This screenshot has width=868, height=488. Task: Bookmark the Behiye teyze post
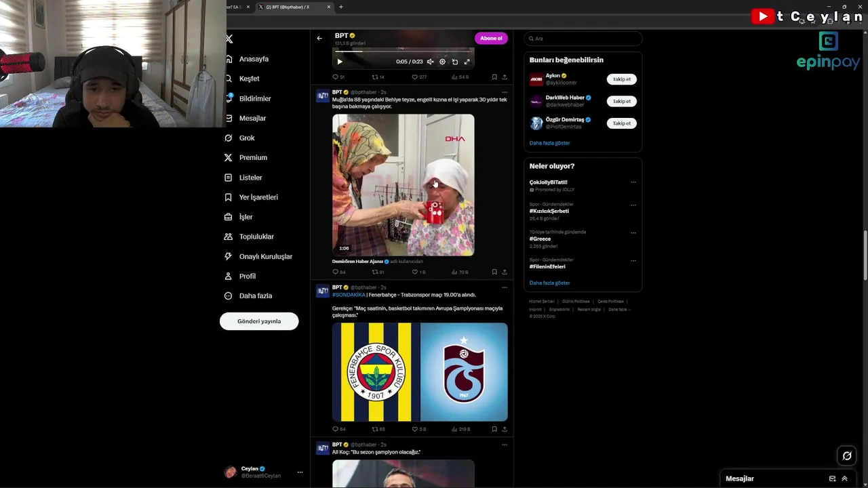(x=494, y=272)
